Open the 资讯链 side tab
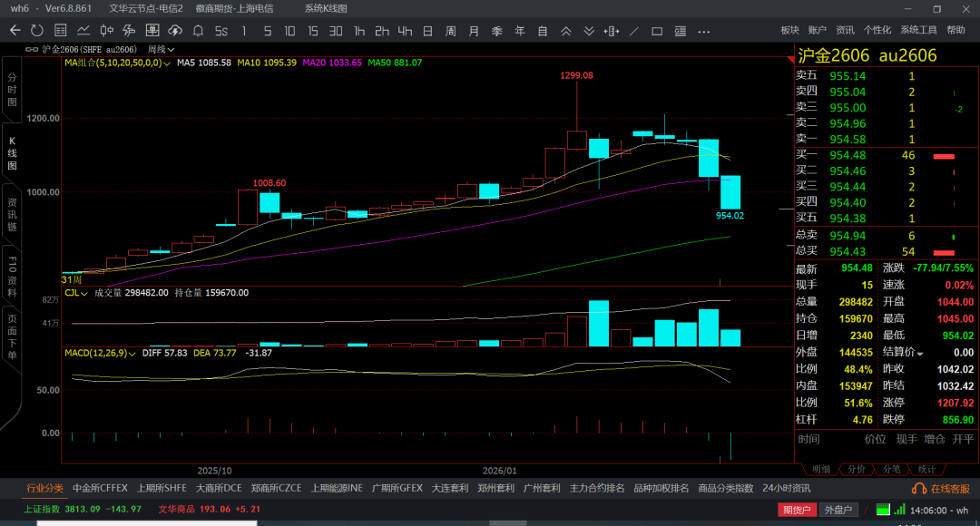Screen dimensions: 980x526 (x=12, y=215)
